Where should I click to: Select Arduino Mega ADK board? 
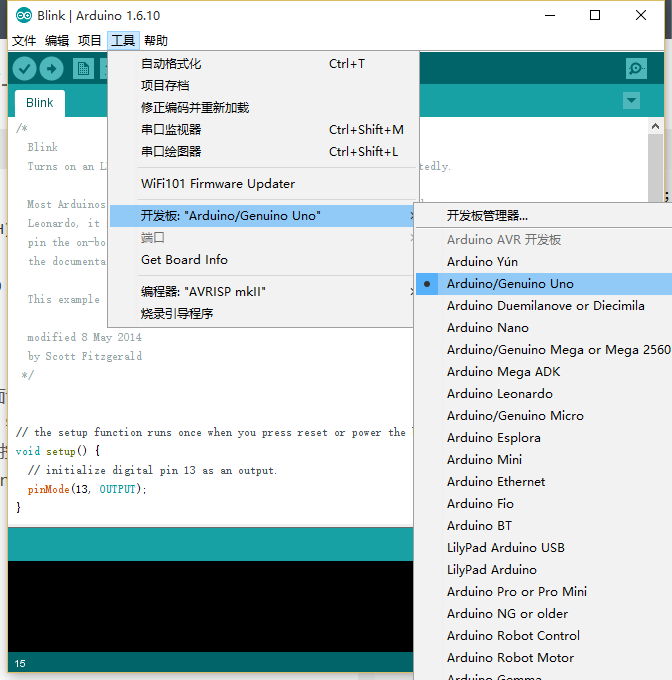544,372
